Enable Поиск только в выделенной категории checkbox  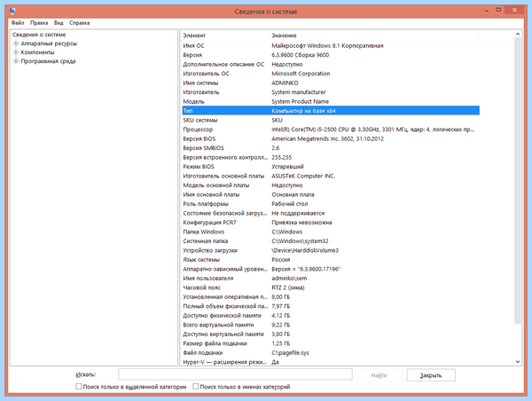(79, 387)
